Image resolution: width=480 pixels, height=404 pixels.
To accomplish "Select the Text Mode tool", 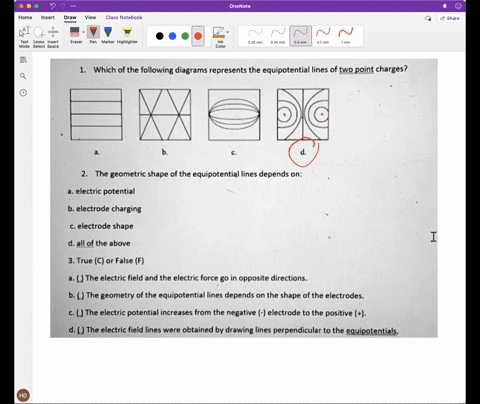I will point(24,37).
